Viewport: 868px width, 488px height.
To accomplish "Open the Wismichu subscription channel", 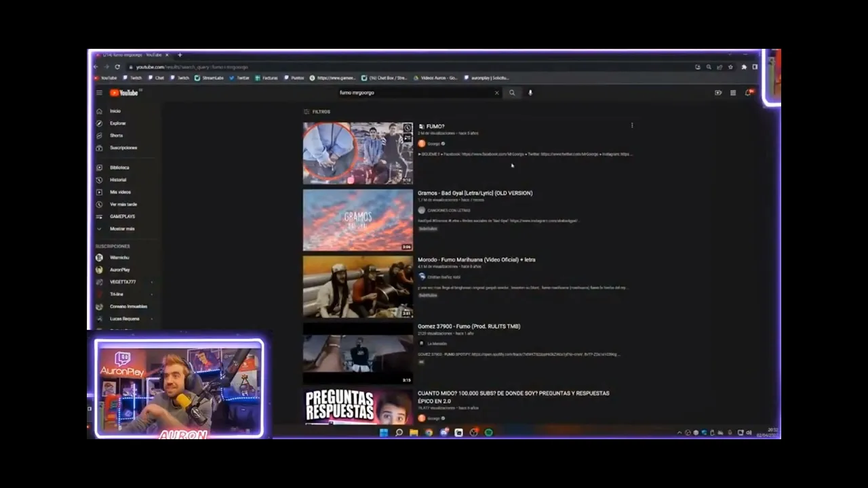I will tap(119, 258).
